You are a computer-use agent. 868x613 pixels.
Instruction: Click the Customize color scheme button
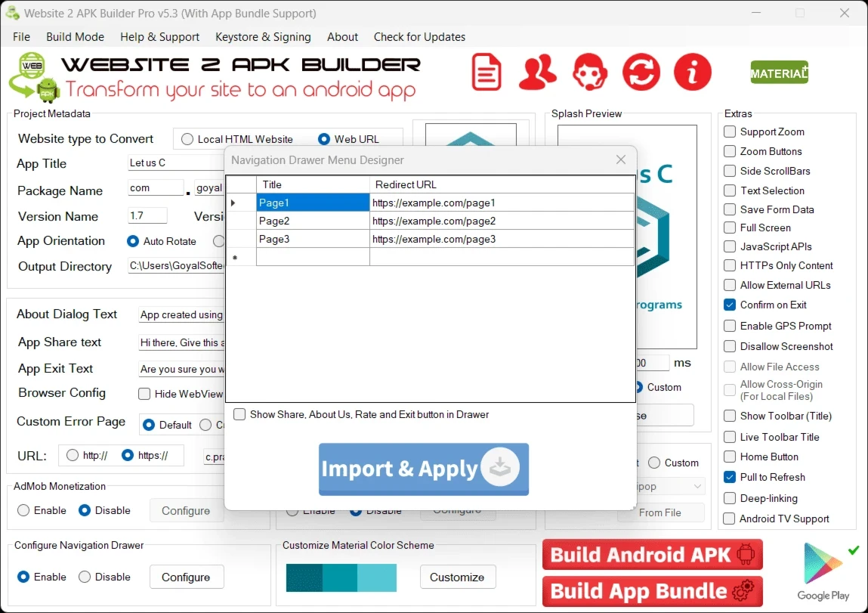pyautogui.click(x=457, y=577)
